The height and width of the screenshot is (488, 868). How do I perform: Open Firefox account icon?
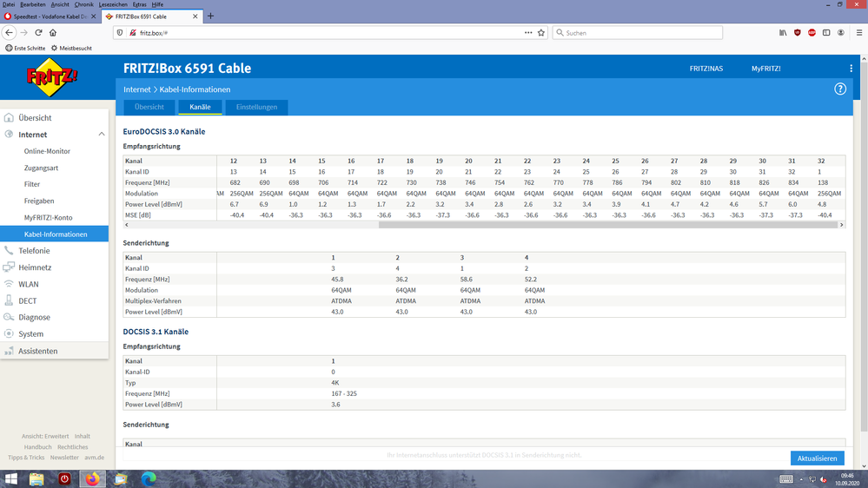840,33
